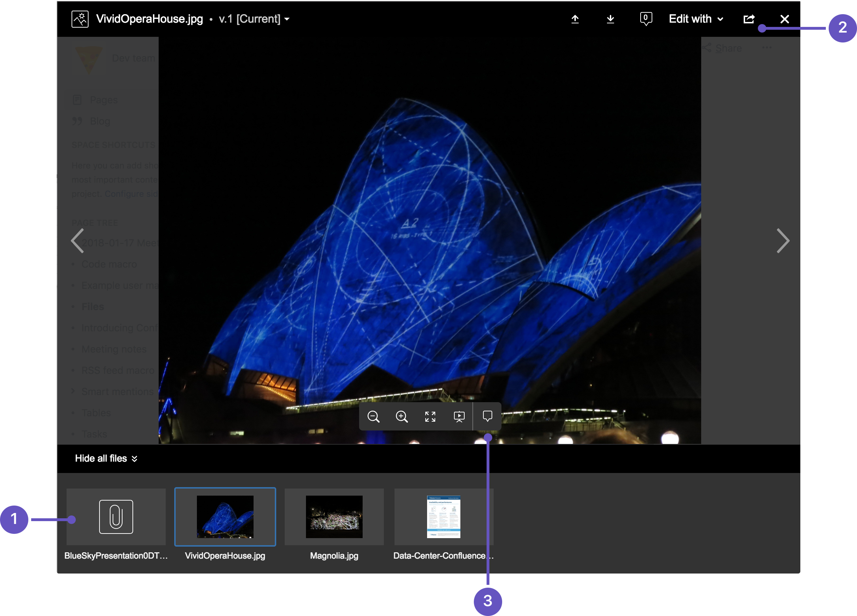The image size is (857, 616).
Task: Select the Data-Center-Confluence thumbnail
Action: coord(444,517)
